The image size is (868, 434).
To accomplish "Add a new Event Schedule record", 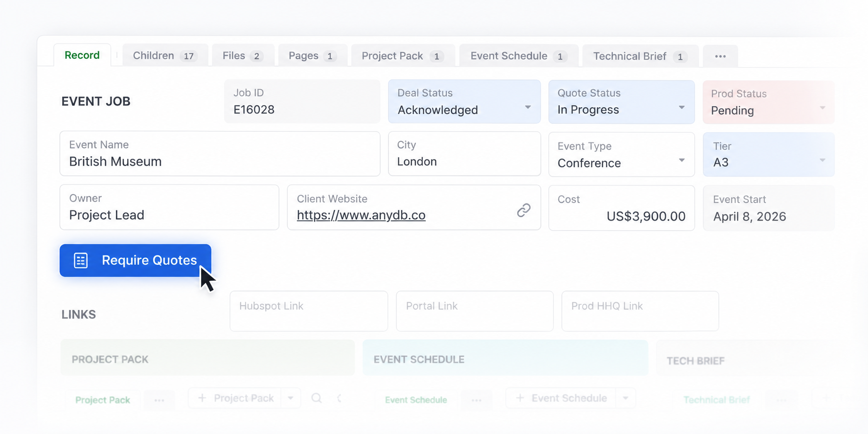I will pos(561,398).
